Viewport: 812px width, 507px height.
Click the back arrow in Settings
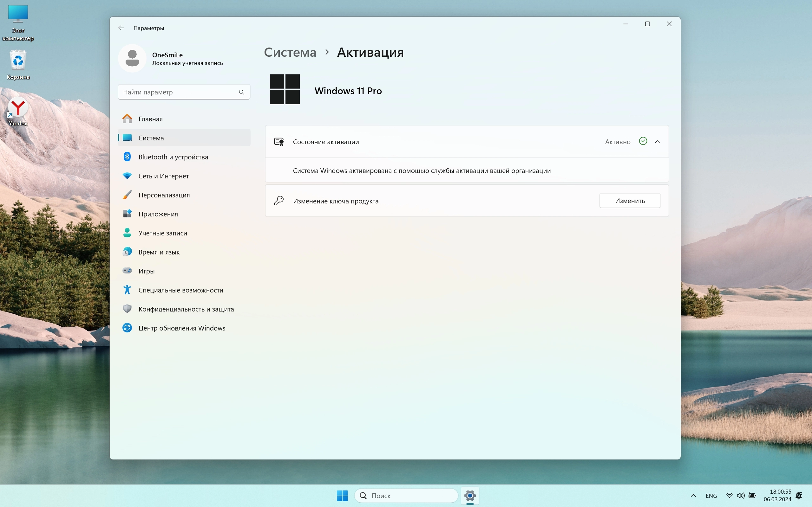pyautogui.click(x=121, y=28)
